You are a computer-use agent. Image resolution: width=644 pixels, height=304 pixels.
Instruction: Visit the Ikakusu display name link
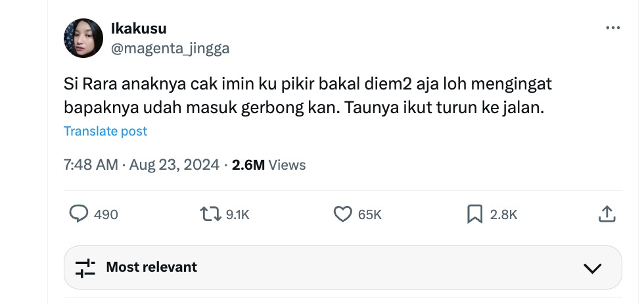[139, 28]
